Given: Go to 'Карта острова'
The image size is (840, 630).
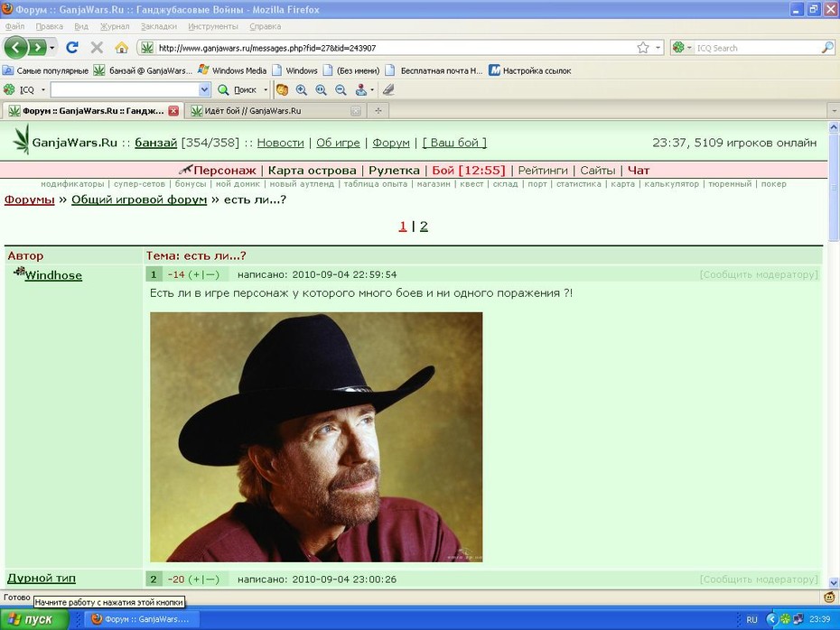Looking at the screenshot, I should click(x=312, y=171).
